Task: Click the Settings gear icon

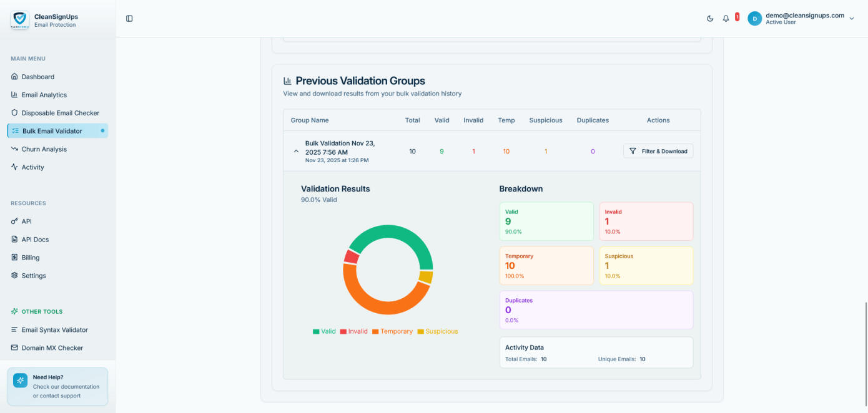Action: (15, 276)
